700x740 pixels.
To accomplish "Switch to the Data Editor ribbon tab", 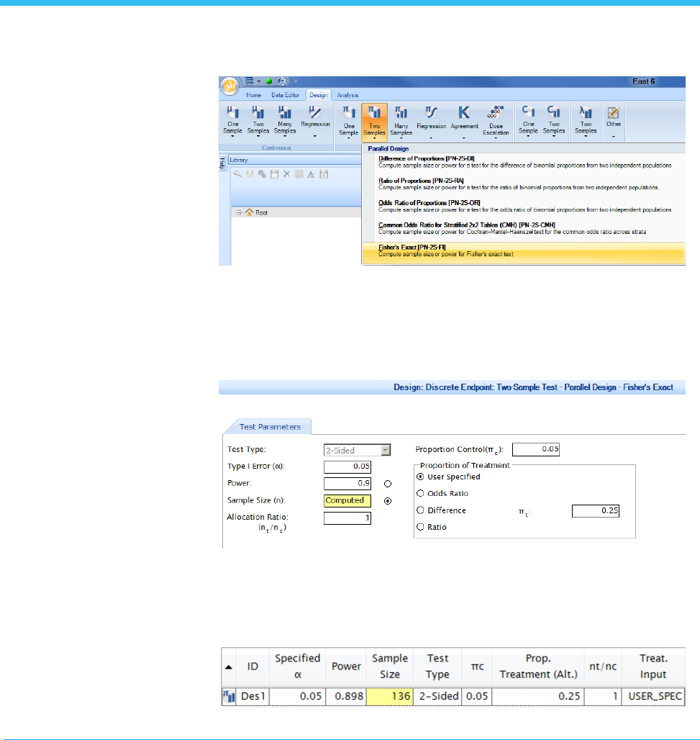I will 285,95.
